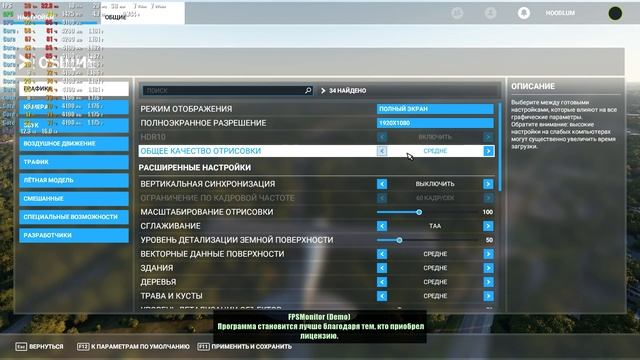The width and height of the screenshot is (640, 360).
Task: Click the HOODLUM username
Action: 560,13
